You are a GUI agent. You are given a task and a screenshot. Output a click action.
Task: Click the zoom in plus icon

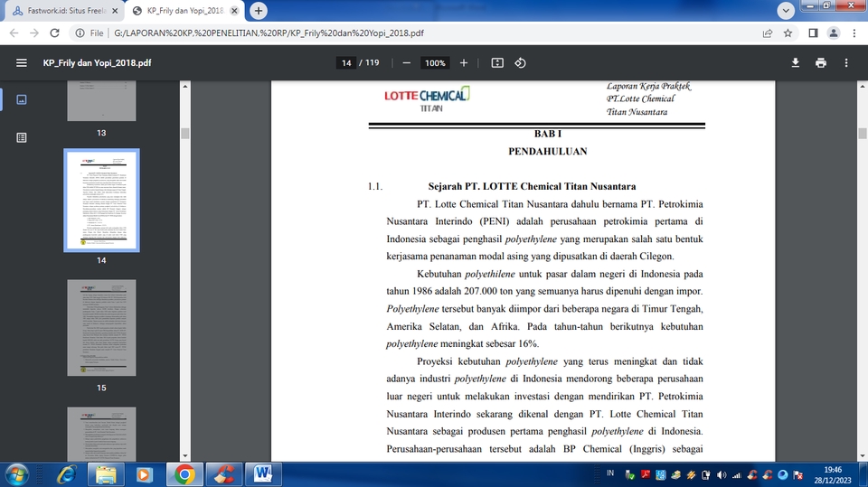tap(464, 63)
